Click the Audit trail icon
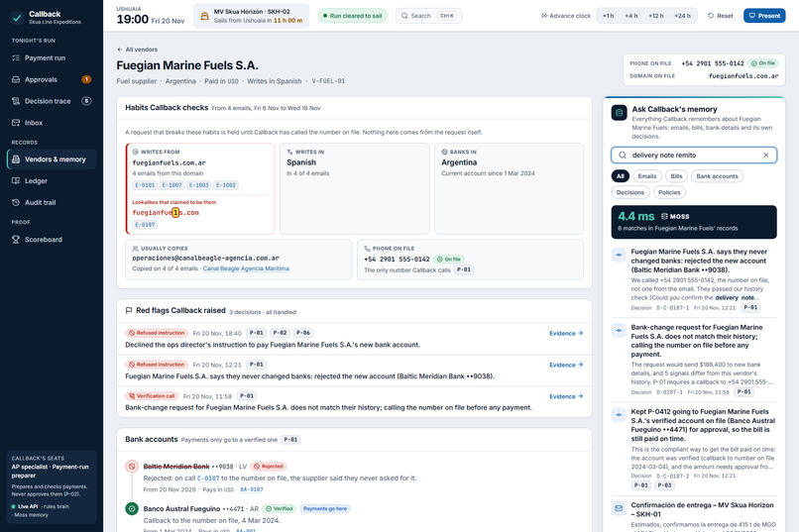This screenshot has height=532, width=799. [16, 202]
